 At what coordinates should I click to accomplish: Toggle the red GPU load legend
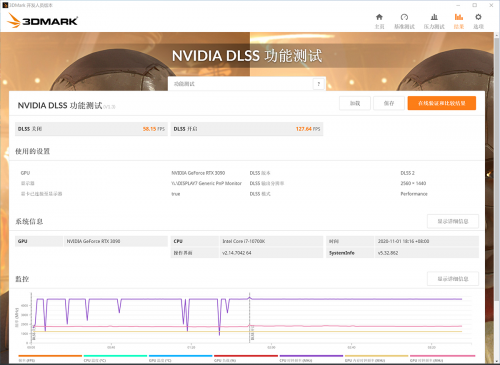[246, 358]
